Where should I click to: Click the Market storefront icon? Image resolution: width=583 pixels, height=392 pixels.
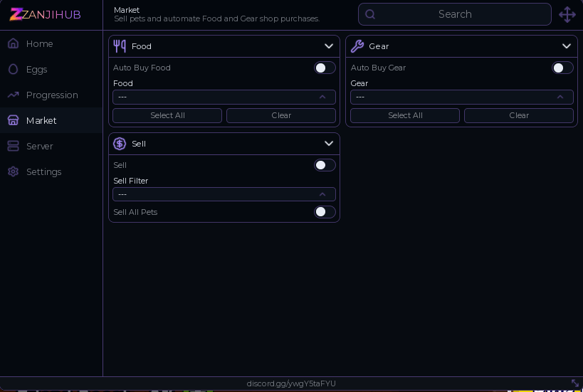(x=13, y=120)
